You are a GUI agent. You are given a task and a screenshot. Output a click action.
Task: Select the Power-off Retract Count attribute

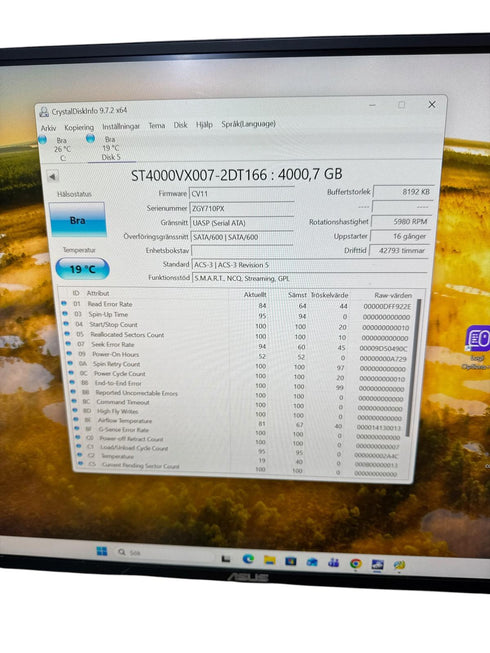coord(131,439)
